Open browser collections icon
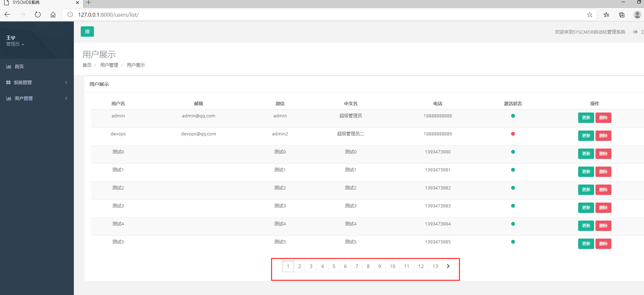Image resolution: width=644 pixels, height=295 pixels. click(x=622, y=15)
